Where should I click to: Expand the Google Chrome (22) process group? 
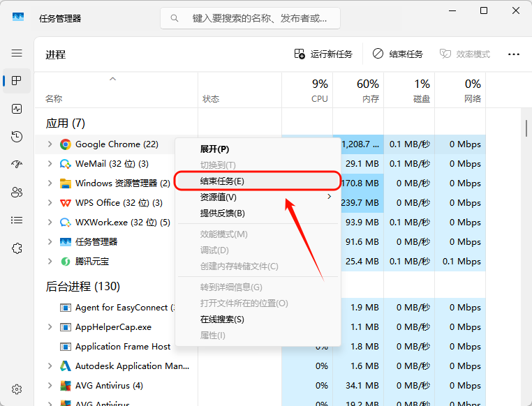pyautogui.click(x=50, y=144)
